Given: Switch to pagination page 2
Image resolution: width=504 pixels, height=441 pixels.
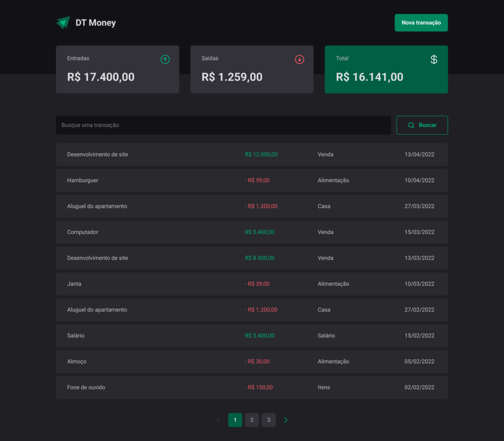Looking at the screenshot, I should coord(252,420).
